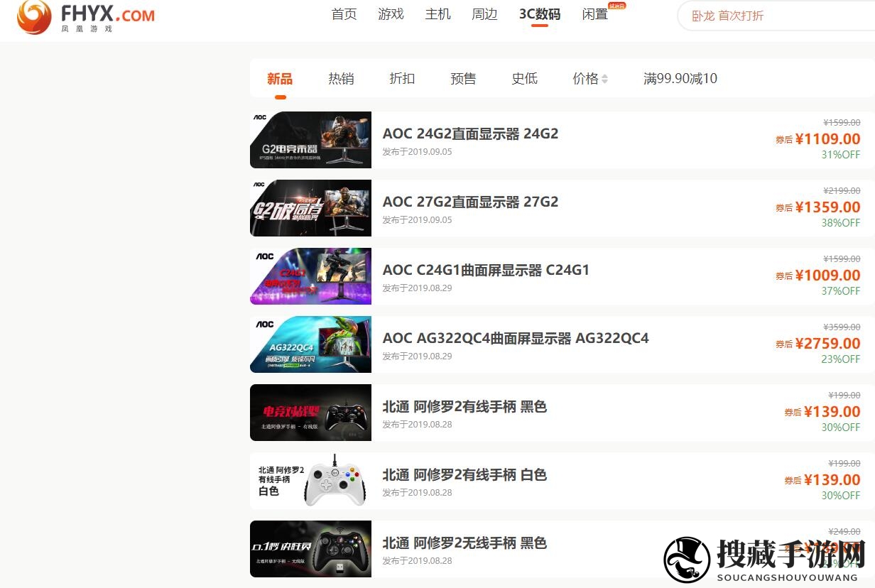Open the 北通 阿修罗2有线手柄 白色 title
The width and height of the screenshot is (875, 588).
click(464, 475)
